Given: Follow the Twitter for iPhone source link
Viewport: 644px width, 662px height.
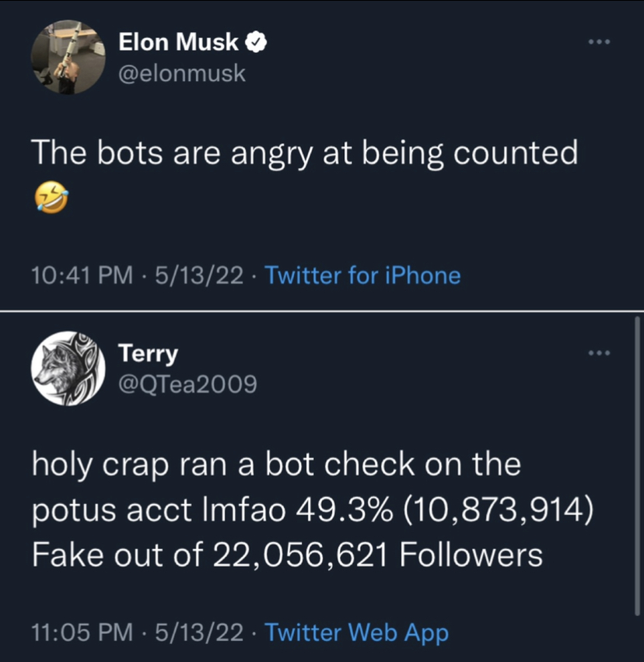Looking at the screenshot, I should point(362,275).
